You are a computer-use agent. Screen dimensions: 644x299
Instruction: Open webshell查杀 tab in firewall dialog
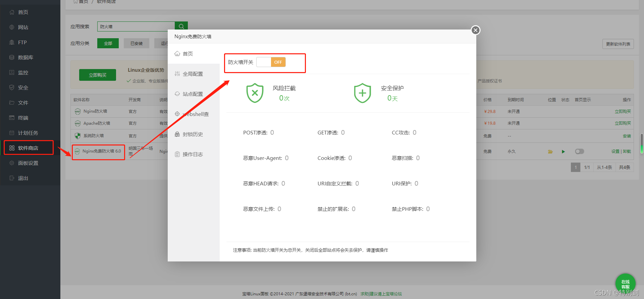[194, 114]
